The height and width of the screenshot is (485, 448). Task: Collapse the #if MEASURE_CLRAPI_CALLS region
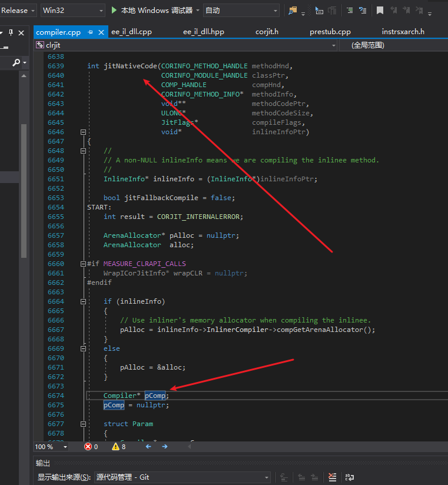coord(83,264)
